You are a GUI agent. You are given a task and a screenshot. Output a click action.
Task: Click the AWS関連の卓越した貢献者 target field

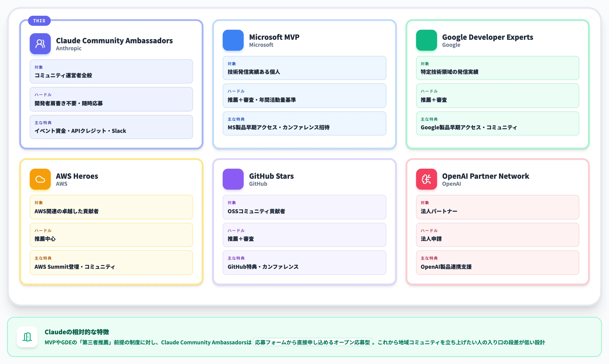click(111, 207)
